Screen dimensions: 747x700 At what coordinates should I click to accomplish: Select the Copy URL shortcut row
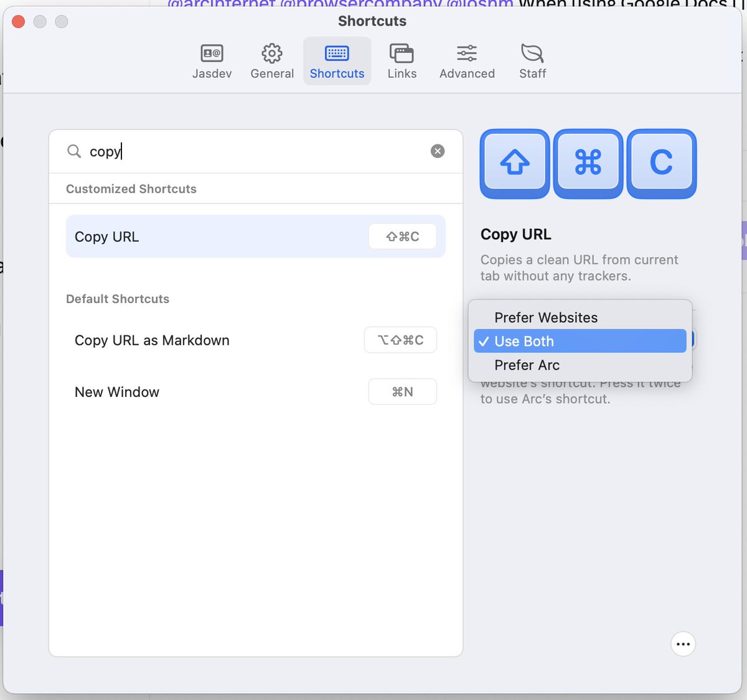(x=256, y=236)
